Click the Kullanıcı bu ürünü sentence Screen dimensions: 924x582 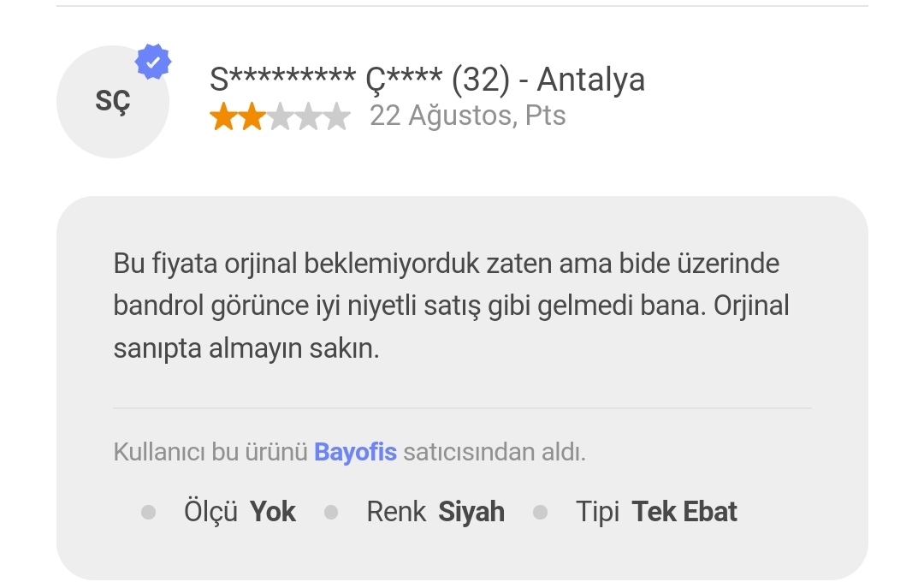pyautogui.click(x=349, y=452)
